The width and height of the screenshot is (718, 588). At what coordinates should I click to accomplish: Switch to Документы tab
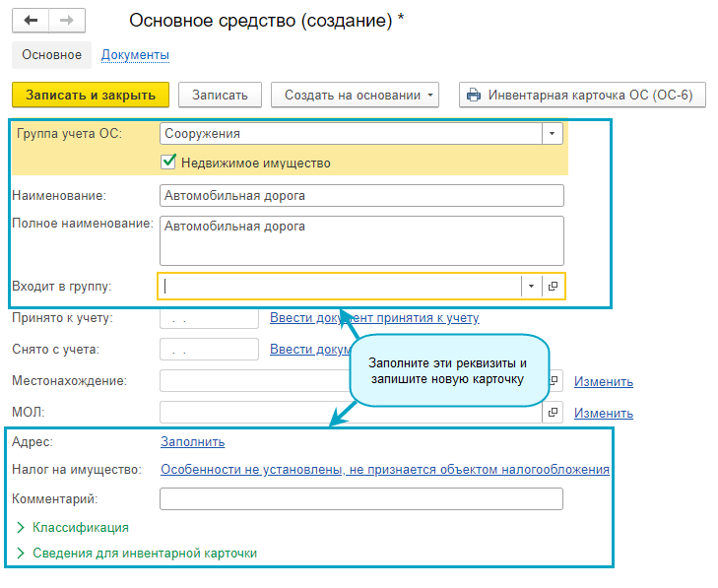coord(135,55)
